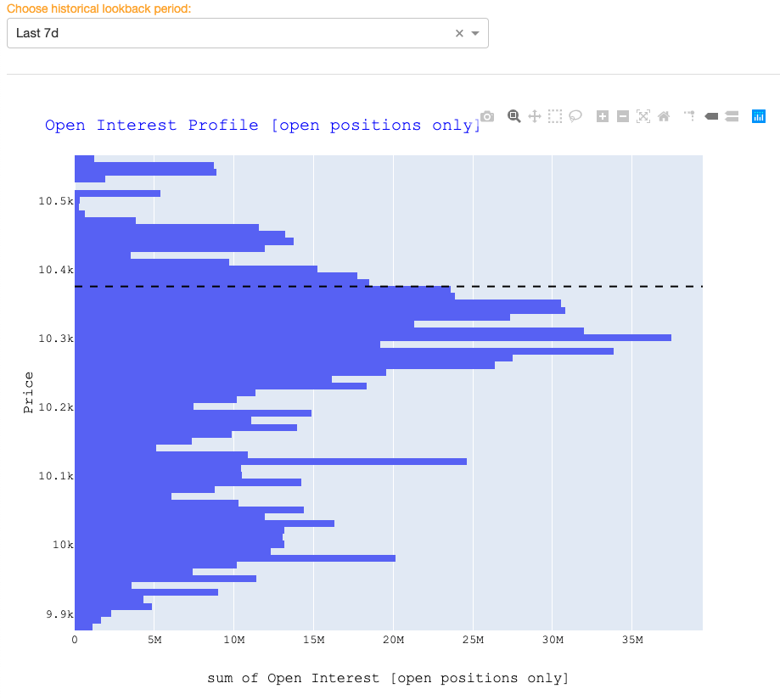
Task: Switch to compare data on hover mode
Action: [x=732, y=116]
